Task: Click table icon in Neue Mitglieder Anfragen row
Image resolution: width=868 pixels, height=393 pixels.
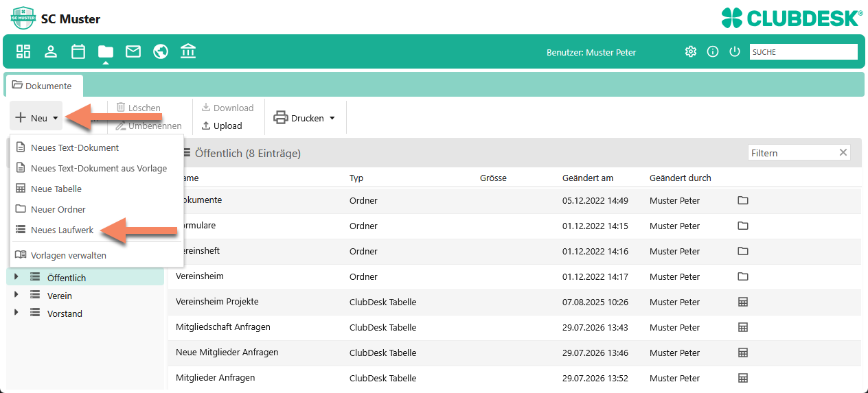Action: click(742, 353)
